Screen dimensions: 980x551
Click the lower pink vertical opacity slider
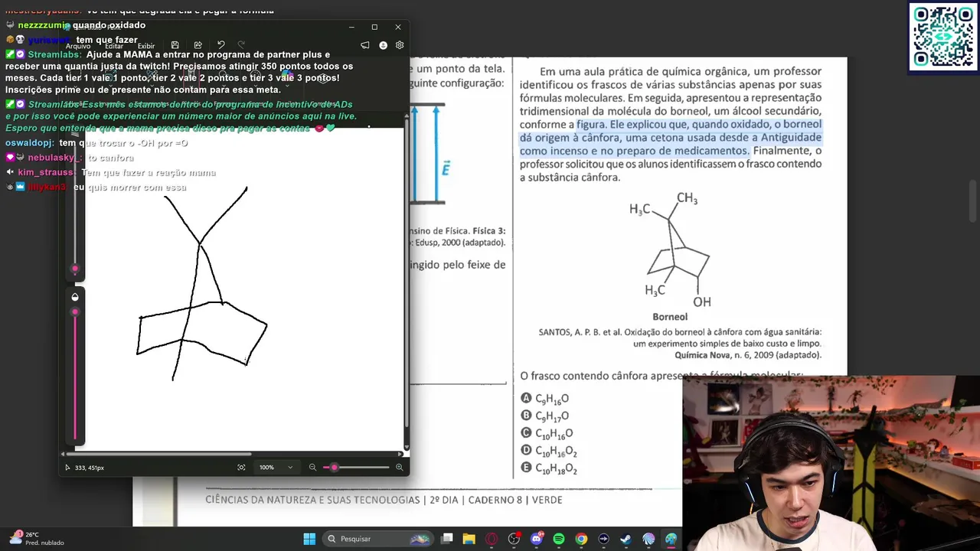tap(75, 375)
